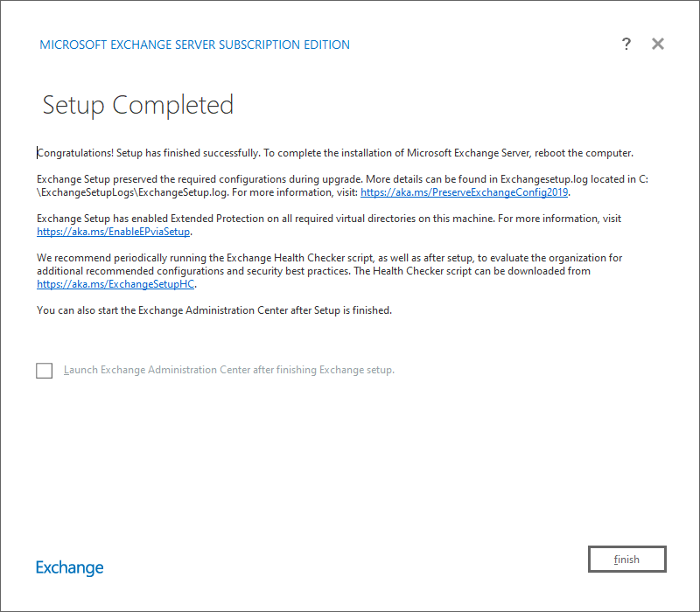Close the Exchange setup window
The width and height of the screenshot is (700, 612).
tap(658, 44)
